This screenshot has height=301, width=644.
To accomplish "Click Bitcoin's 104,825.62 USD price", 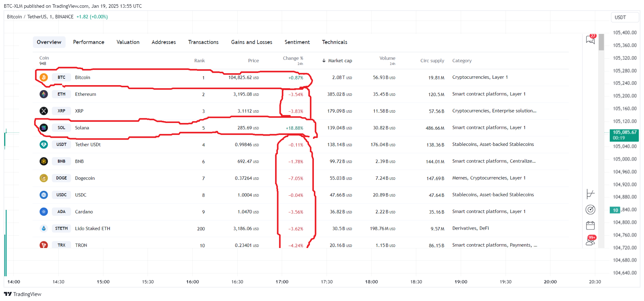I will point(244,78).
